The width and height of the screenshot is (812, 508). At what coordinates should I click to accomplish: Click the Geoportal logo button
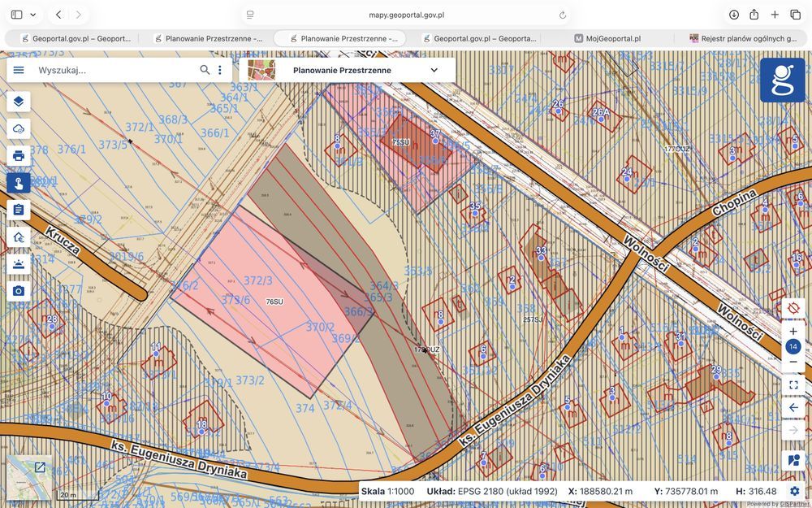point(782,80)
